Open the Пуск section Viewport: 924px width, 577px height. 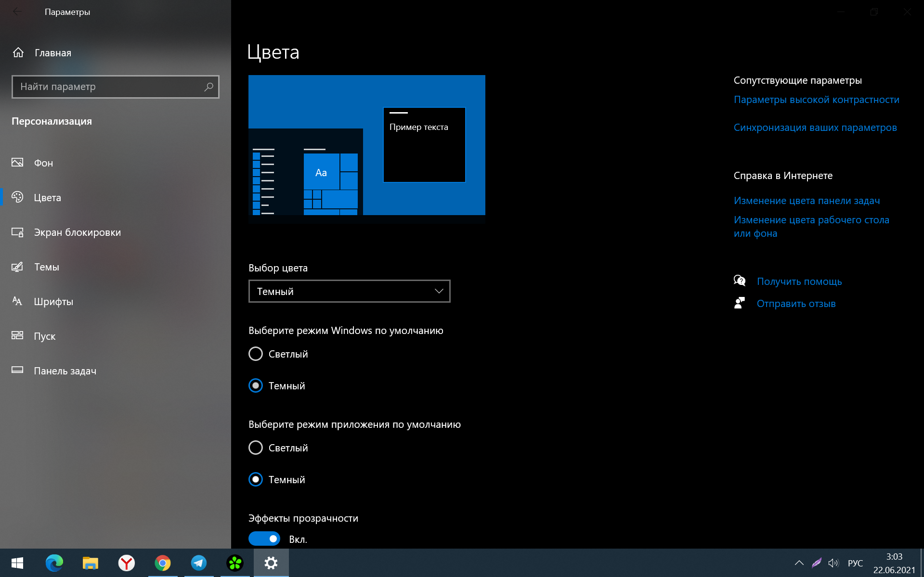pos(116,336)
